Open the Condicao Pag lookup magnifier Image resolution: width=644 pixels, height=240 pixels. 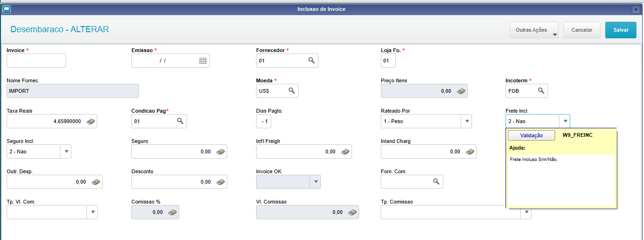tap(180, 121)
